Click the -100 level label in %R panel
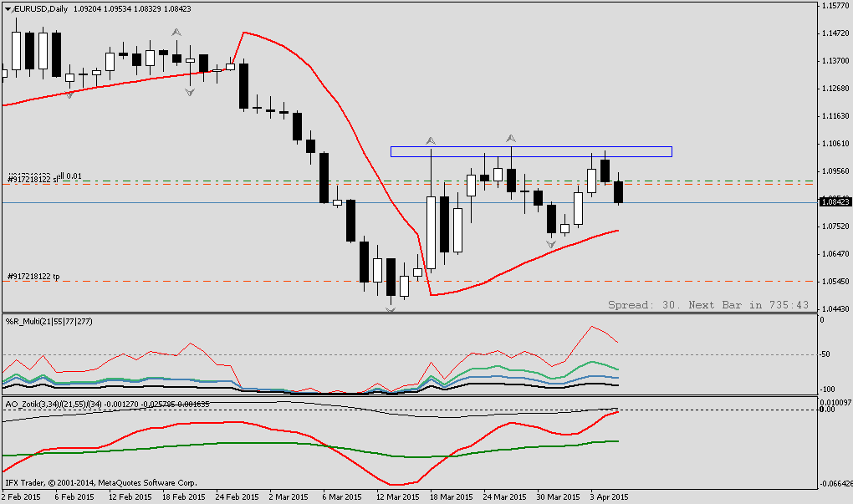Screen dimensions: 853x504 click(x=827, y=389)
